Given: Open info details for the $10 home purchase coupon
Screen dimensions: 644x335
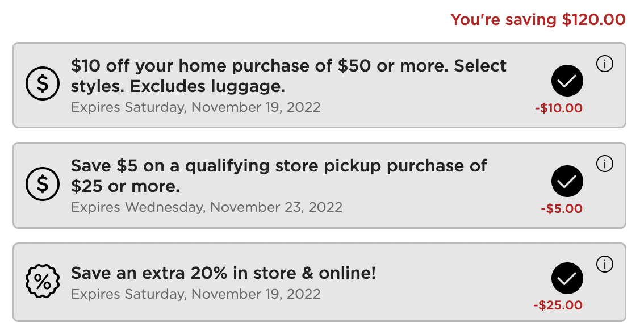Looking at the screenshot, I should tap(605, 64).
